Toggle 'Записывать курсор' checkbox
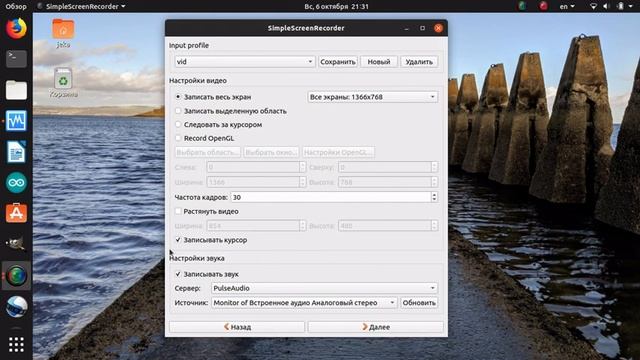Viewport: 640px width, 360px height. [x=178, y=240]
